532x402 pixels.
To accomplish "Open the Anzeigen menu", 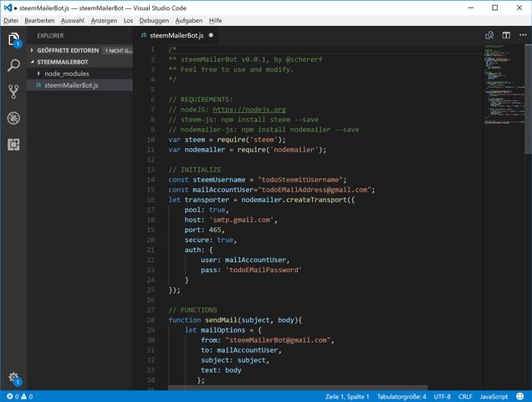I will click(104, 20).
